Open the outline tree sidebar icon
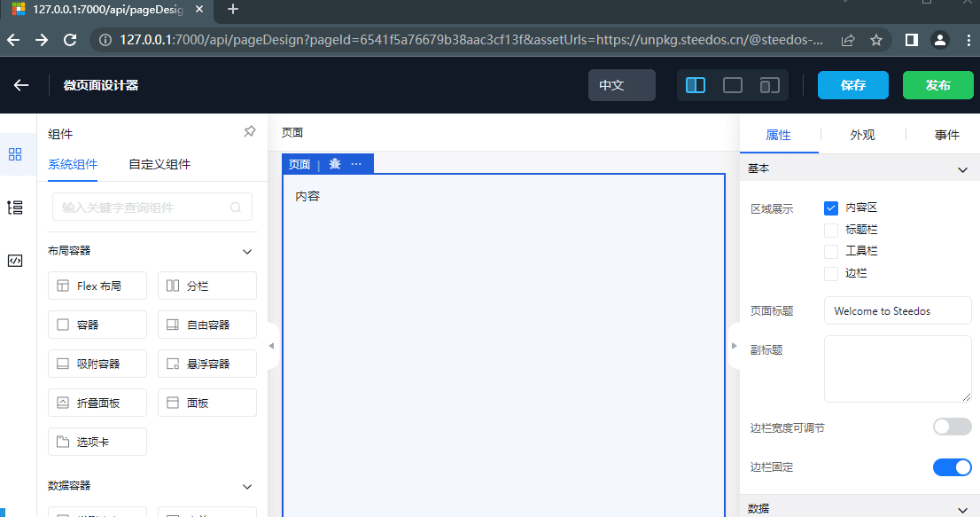This screenshot has width=980, height=517. click(15, 208)
